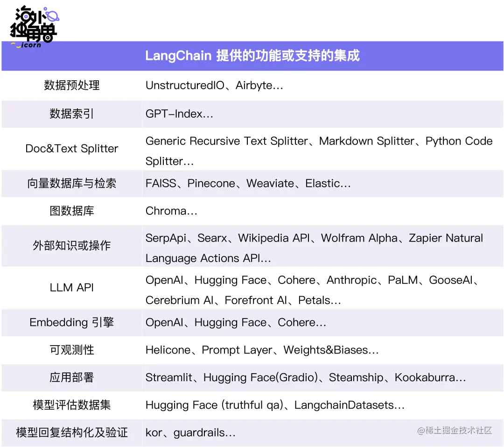
Task: Select the 'Generic Recursive Text Splitter' cell text
Action: click(227, 141)
